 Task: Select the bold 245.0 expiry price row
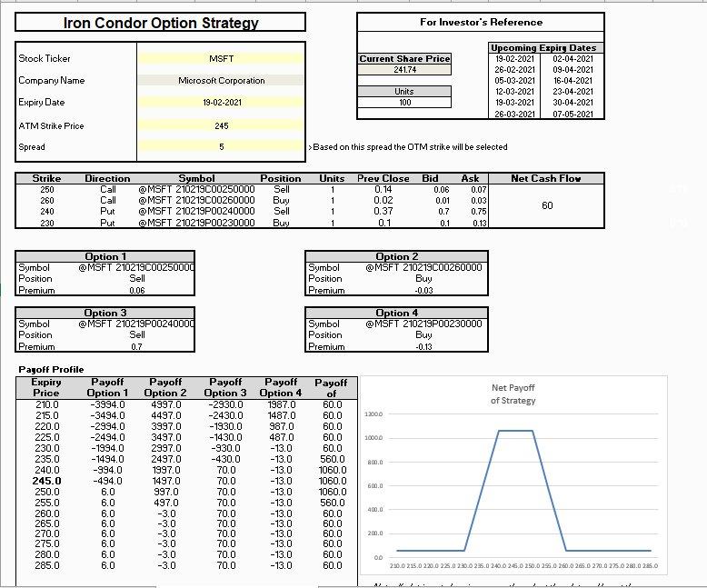point(46,481)
